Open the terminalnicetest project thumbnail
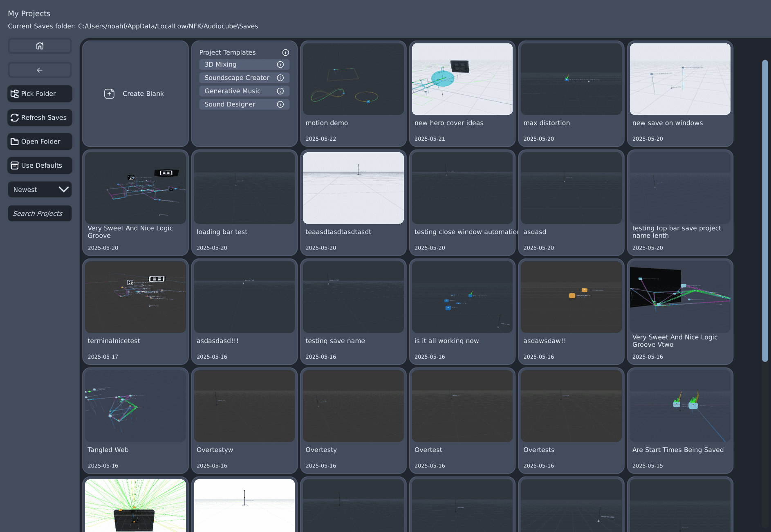The height and width of the screenshot is (532, 771). click(x=135, y=297)
